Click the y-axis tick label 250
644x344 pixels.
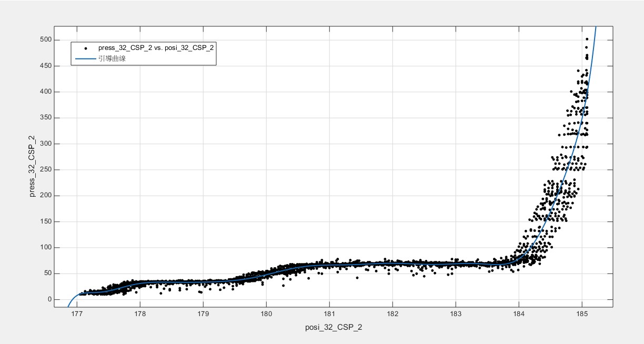click(x=45, y=170)
